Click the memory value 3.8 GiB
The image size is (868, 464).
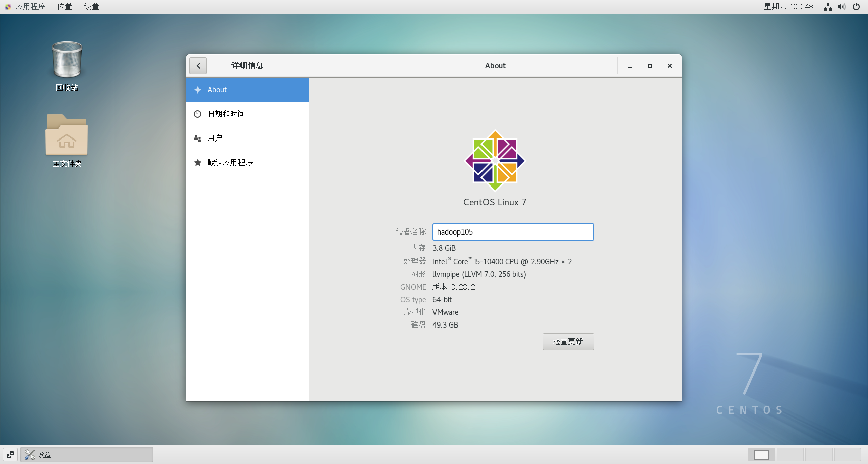click(x=444, y=248)
